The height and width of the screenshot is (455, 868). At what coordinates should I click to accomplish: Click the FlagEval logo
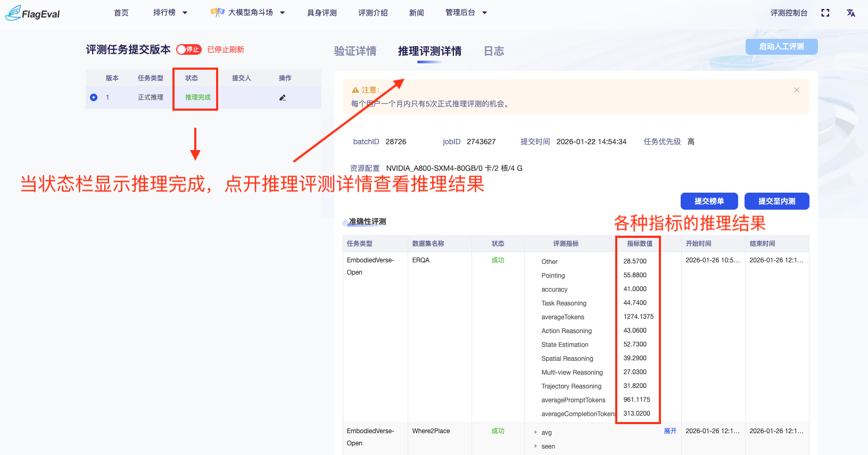click(x=32, y=13)
